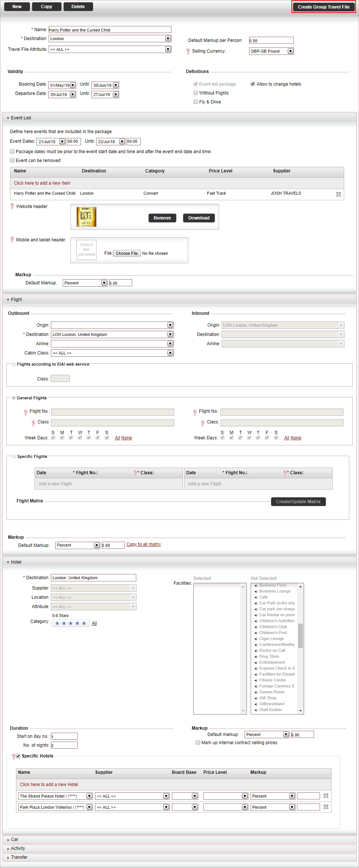The width and height of the screenshot is (359, 868).
Task: Open The Strand Palace Hotel name dropdown
Action: [x=89, y=796]
